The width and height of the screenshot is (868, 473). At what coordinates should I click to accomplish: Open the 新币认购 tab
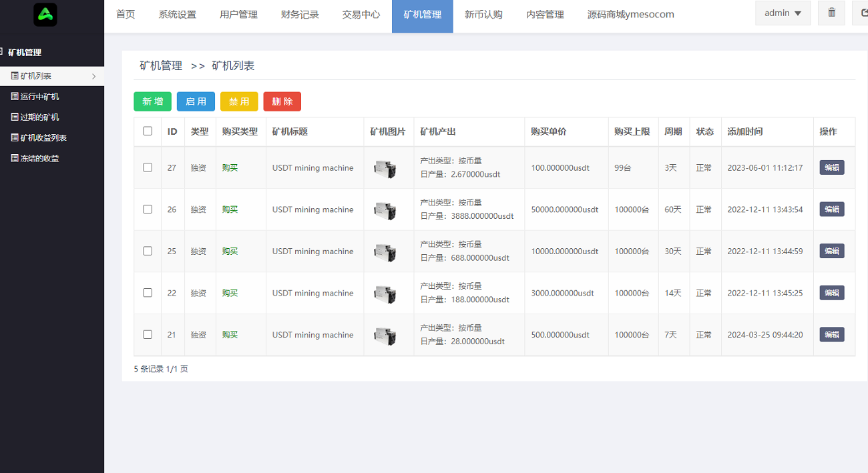[483, 15]
